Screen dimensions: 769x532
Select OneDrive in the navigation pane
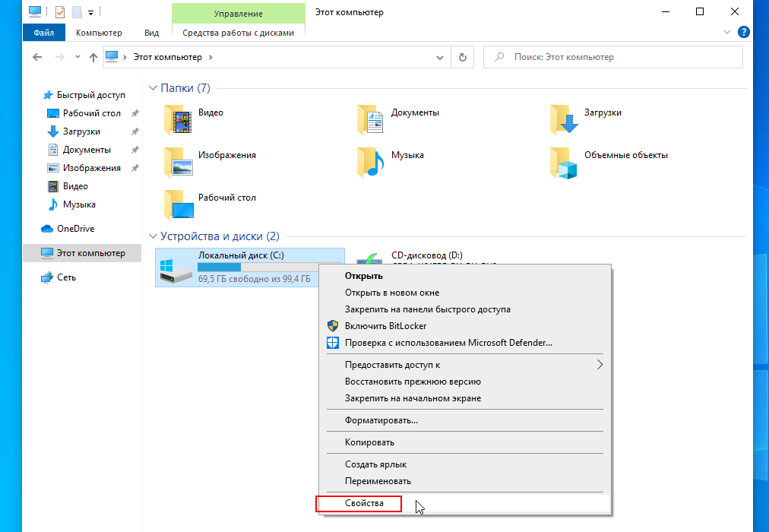[x=75, y=229]
